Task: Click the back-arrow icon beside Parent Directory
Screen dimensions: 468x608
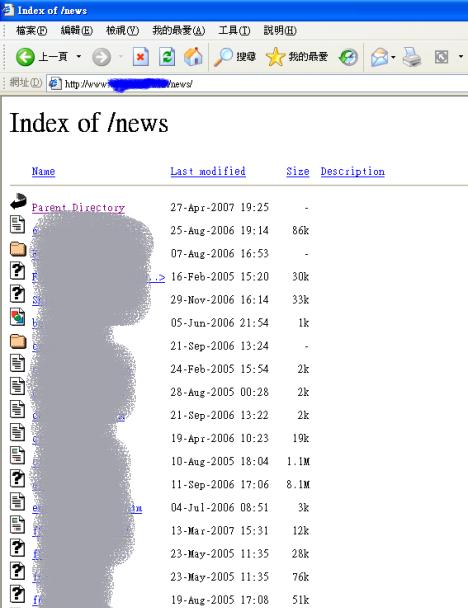Action: [x=18, y=201]
